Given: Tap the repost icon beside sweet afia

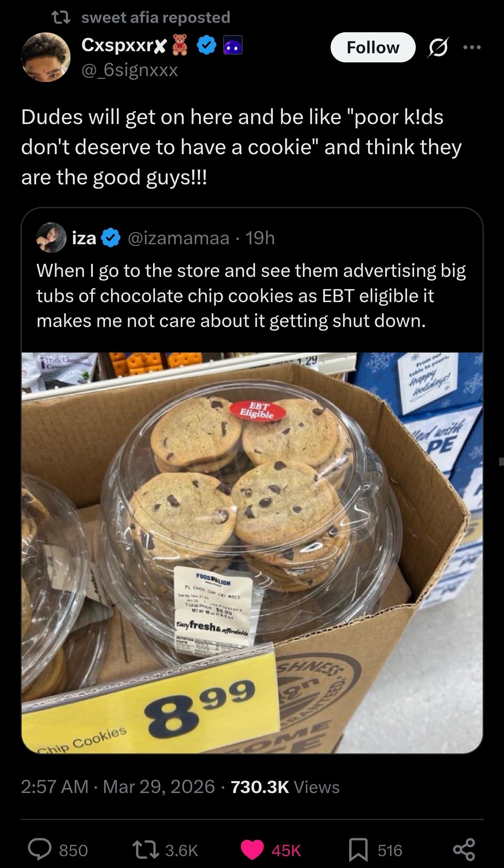Looking at the screenshot, I should [x=61, y=17].
